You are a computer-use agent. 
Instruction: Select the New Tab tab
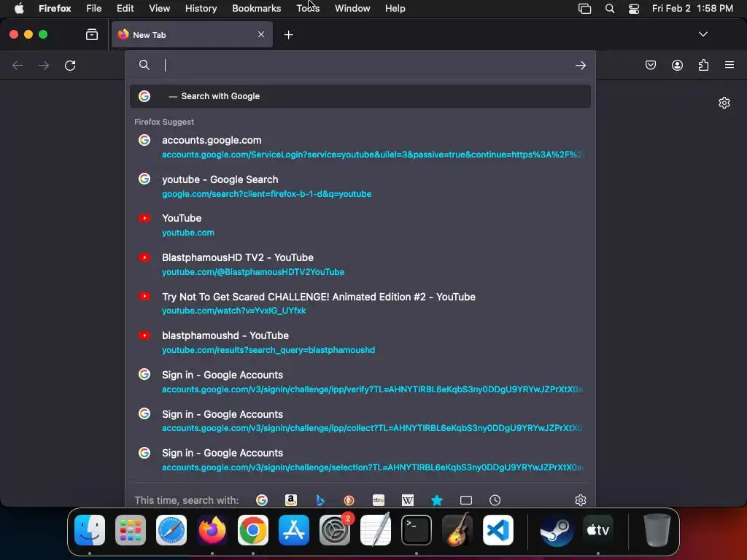click(192, 35)
